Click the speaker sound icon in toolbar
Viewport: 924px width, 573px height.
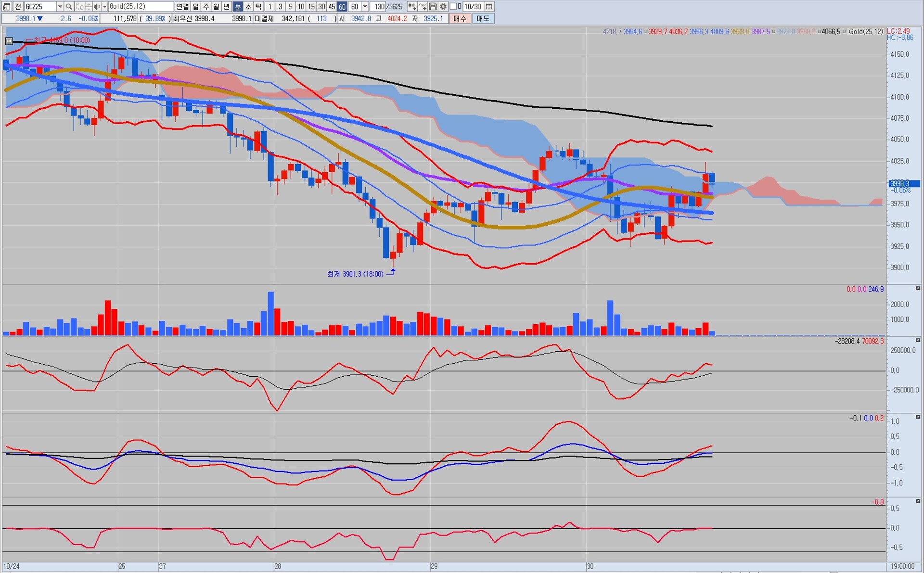[x=97, y=6]
